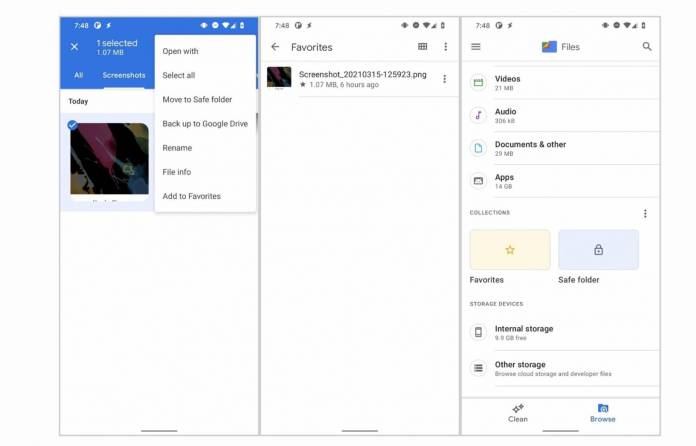This screenshot has width=696, height=446.
Task: Open File info from the menu
Action: [x=177, y=172]
